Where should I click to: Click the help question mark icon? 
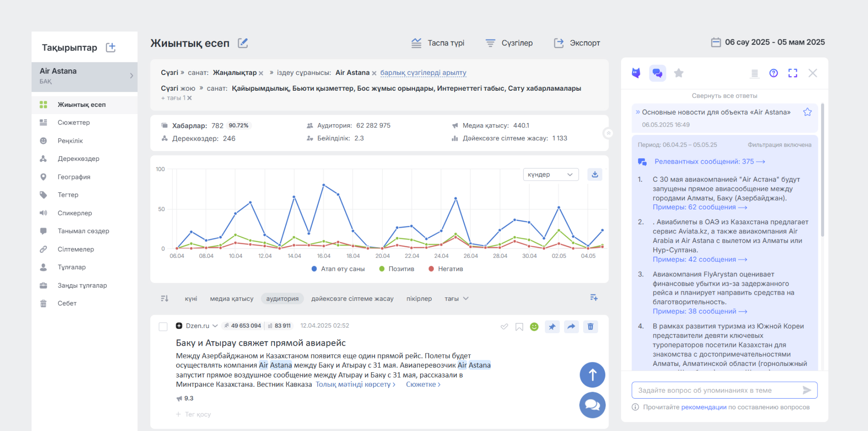point(774,73)
